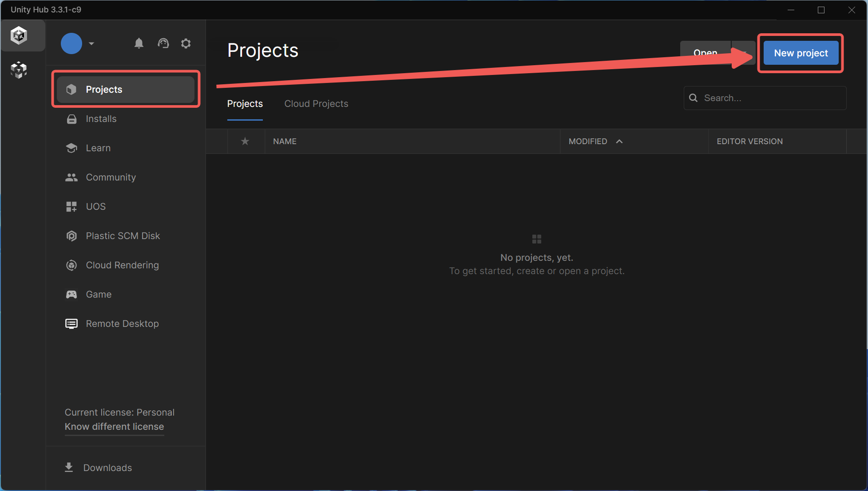
Task: Open the second Unity cube icon in left rail
Action: click(19, 70)
